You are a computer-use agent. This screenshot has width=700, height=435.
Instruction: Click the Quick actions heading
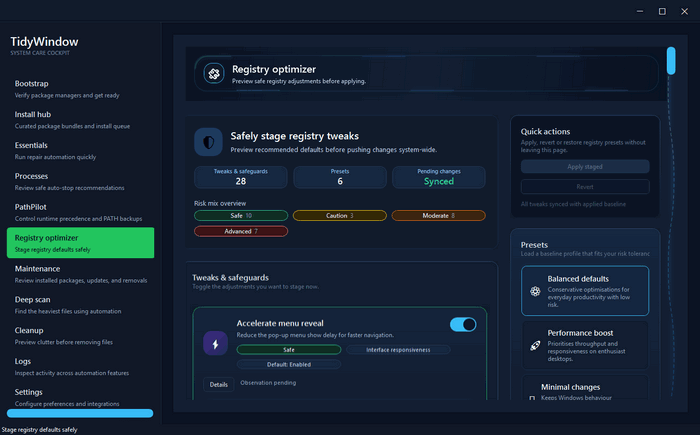click(545, 132)
